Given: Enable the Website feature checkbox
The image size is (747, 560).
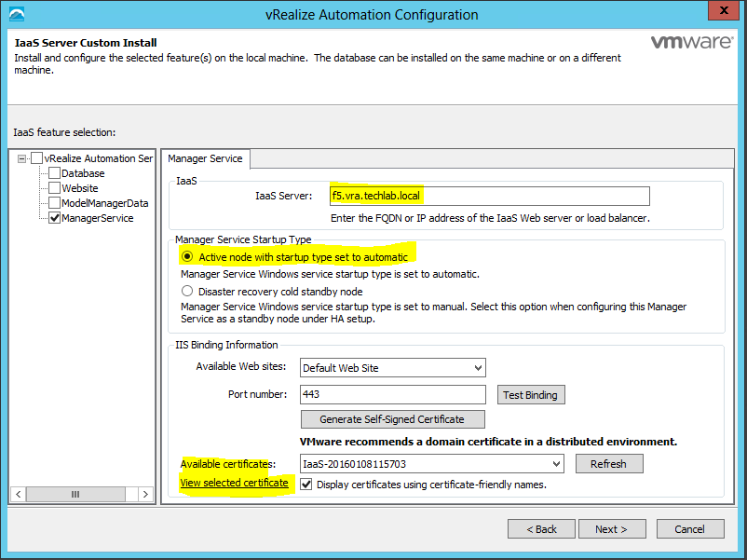Looking at the screenshot, I should (x=54, y=188).
